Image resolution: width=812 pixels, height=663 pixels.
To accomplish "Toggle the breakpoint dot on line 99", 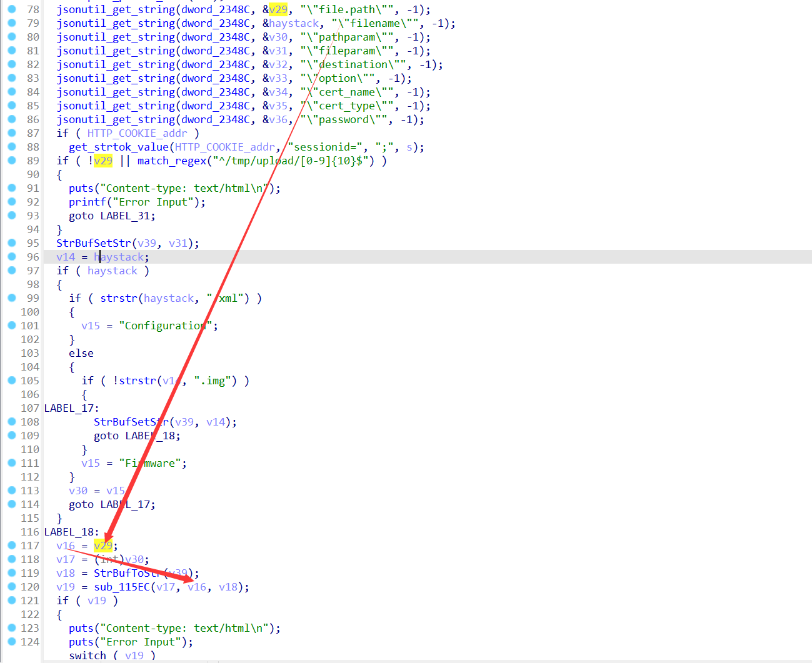I will point(11,298).
